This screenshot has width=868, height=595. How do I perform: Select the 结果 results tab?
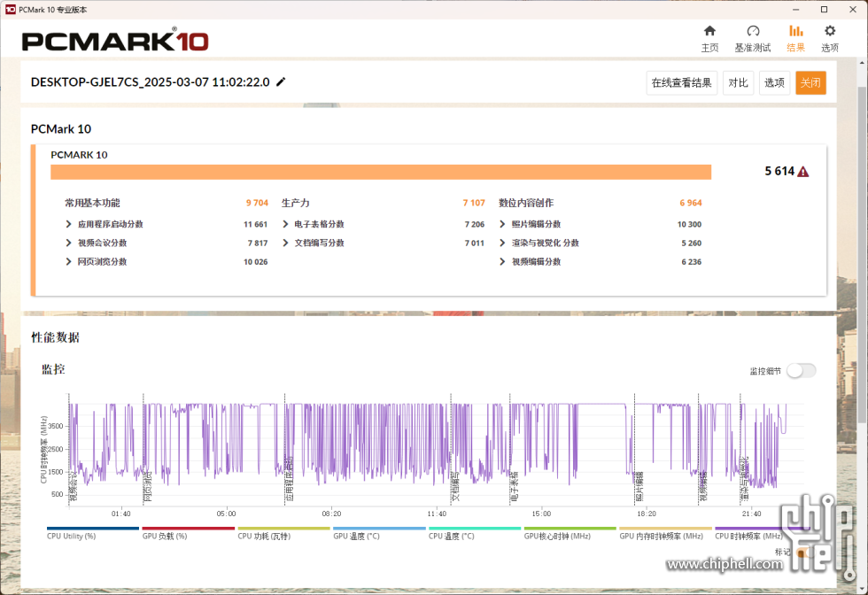[796, 39]
